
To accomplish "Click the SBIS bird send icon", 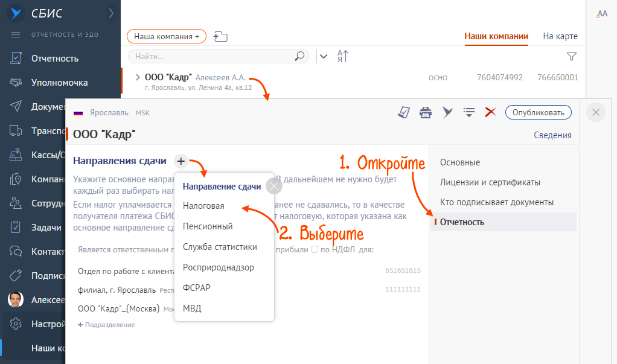I will pos(447,112).
